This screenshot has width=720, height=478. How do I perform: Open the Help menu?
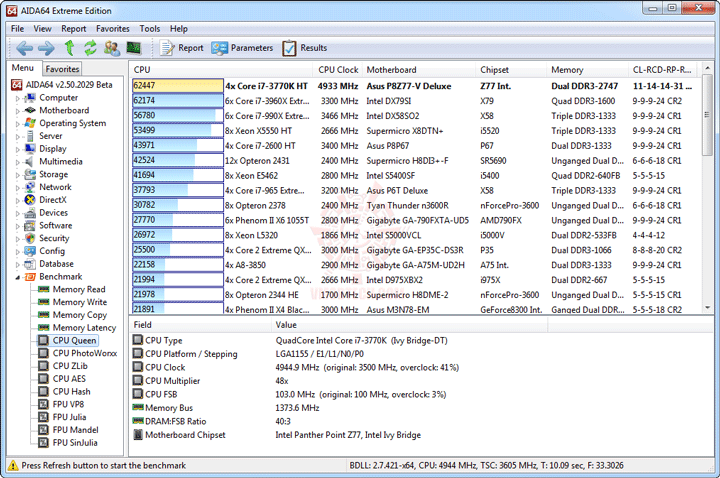click(179, 28)
